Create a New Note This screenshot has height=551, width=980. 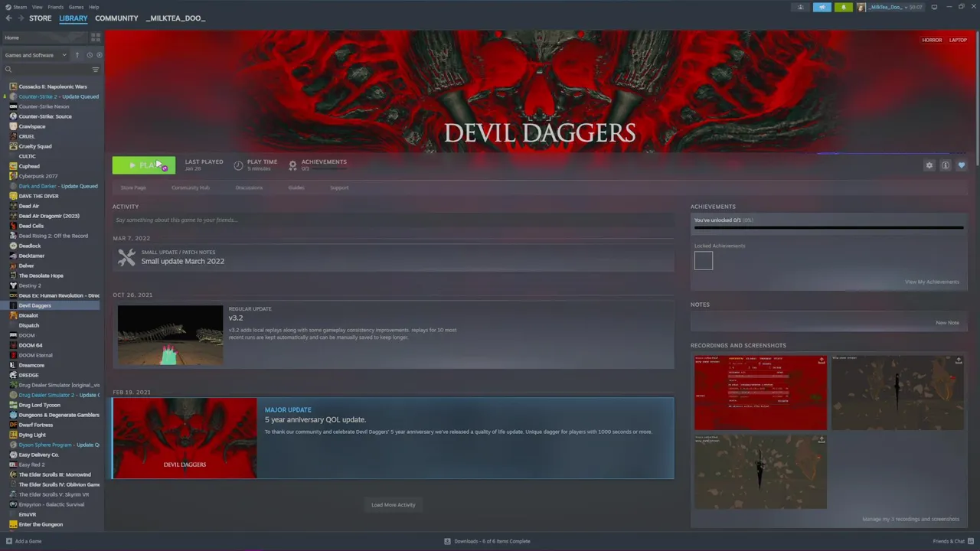coord(947,322)
